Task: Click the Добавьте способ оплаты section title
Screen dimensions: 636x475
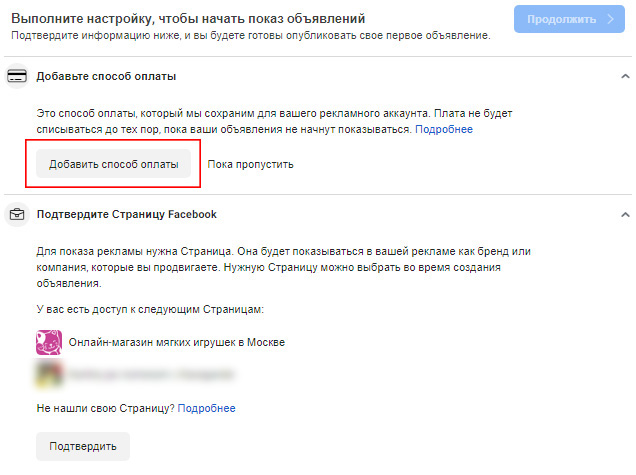Action: pos(106,76)
